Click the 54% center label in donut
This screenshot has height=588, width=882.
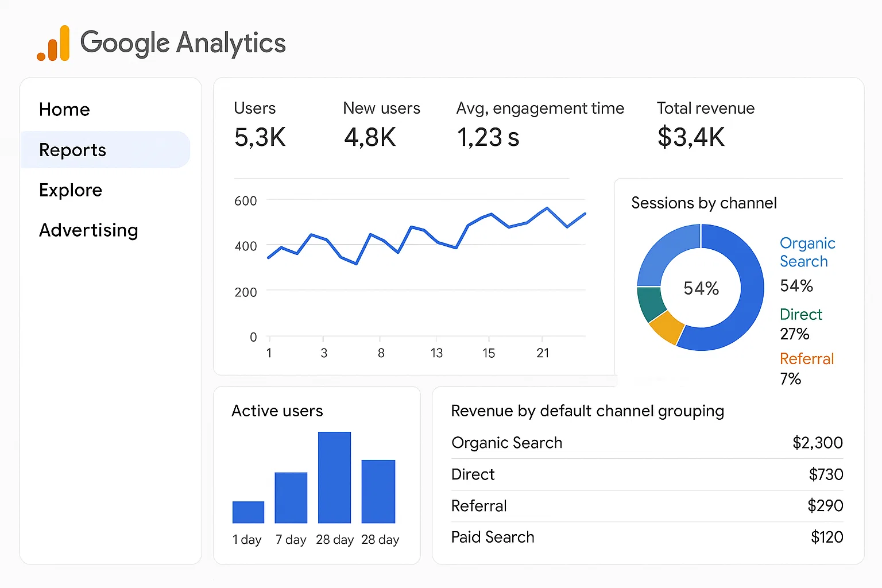[x=701, y=288]
